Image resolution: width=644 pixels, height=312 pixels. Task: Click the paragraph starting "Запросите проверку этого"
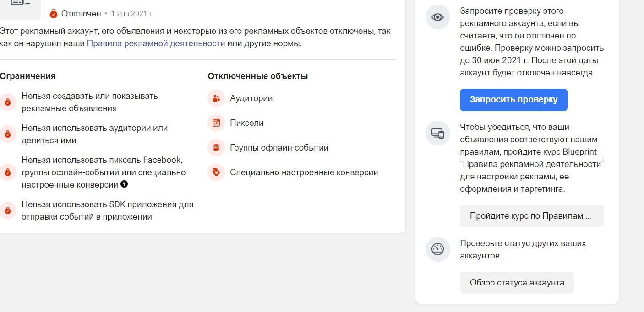click(x=532, y=42)
